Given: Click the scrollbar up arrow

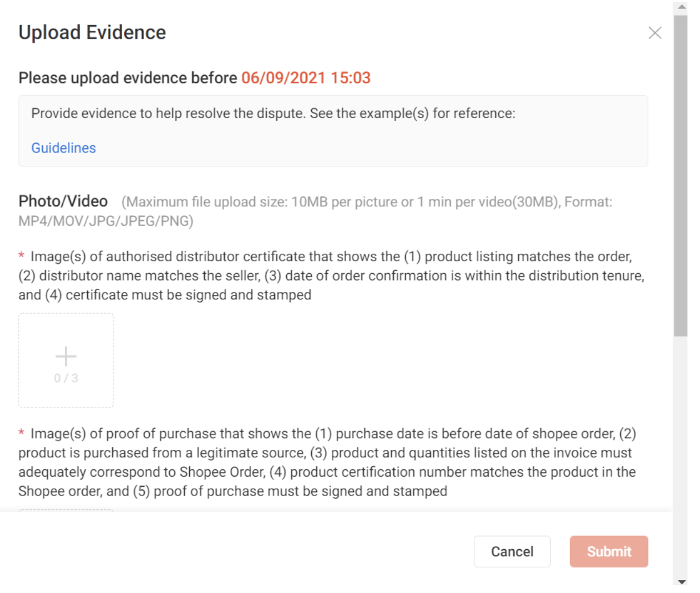Looking at the screenshot, I should coord(682,7).
